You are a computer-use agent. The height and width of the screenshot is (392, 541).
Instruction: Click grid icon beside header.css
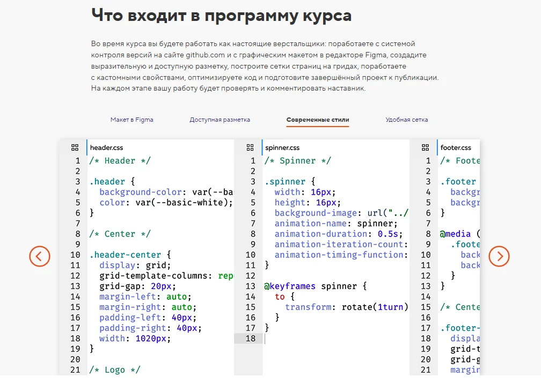75,147
